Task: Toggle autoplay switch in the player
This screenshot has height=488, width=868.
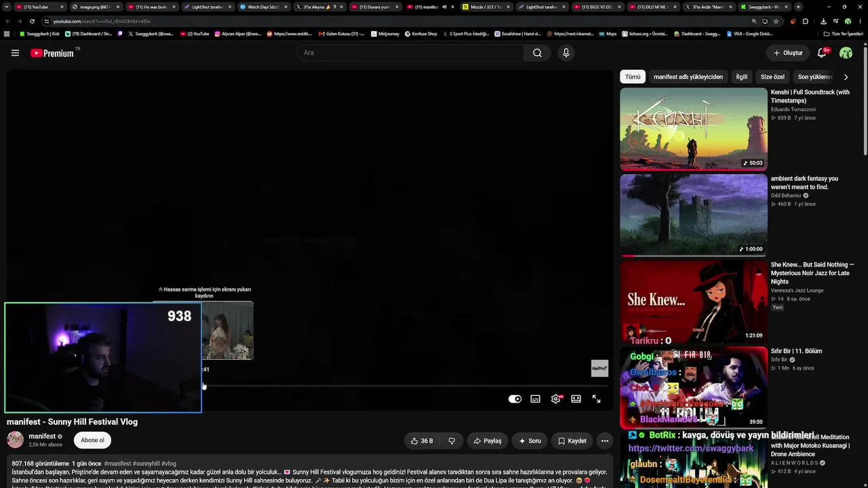Action: pyautogui.click(x=515, y=399)
